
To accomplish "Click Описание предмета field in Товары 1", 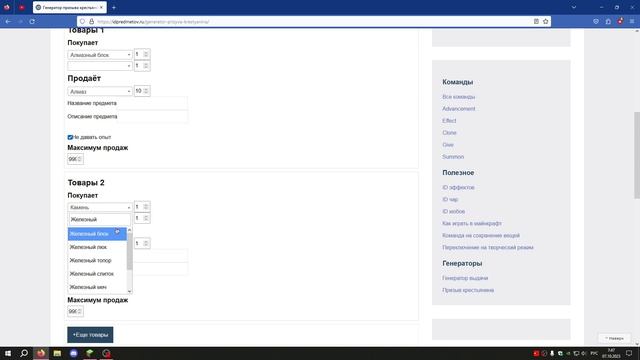I will click(x=153, y=117).
